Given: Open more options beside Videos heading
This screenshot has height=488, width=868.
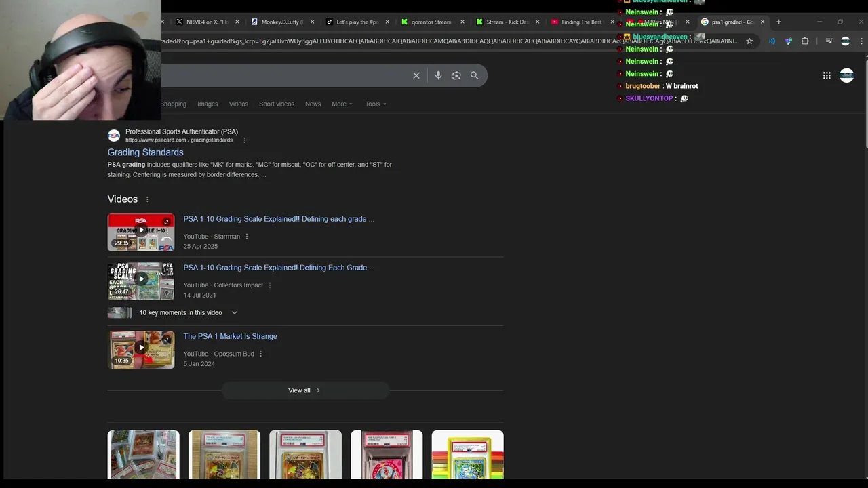Looking at the screenshot, I should click(x=147, y=199).
